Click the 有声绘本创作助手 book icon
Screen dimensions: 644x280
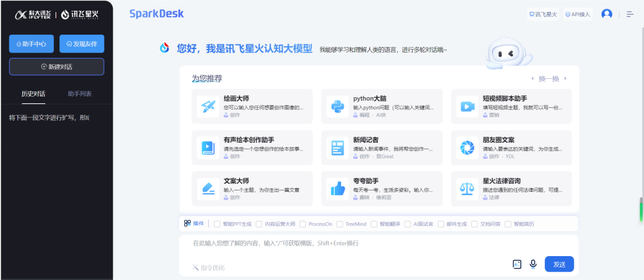click(x=208, y=148)
